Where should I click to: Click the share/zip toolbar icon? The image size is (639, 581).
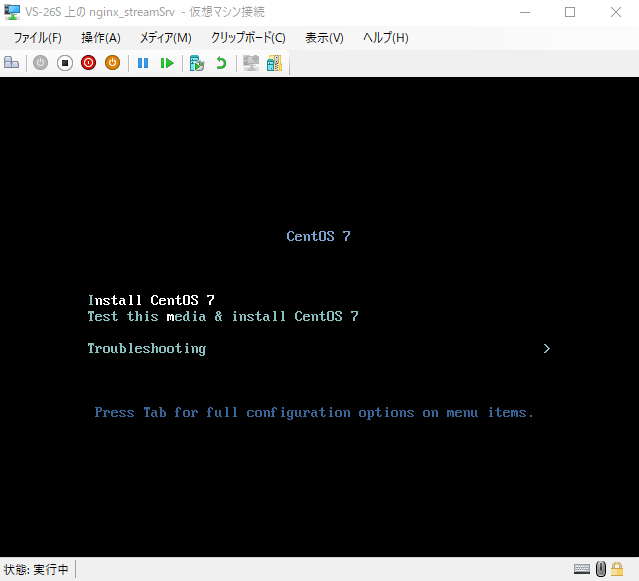click(x=274, y=63)
